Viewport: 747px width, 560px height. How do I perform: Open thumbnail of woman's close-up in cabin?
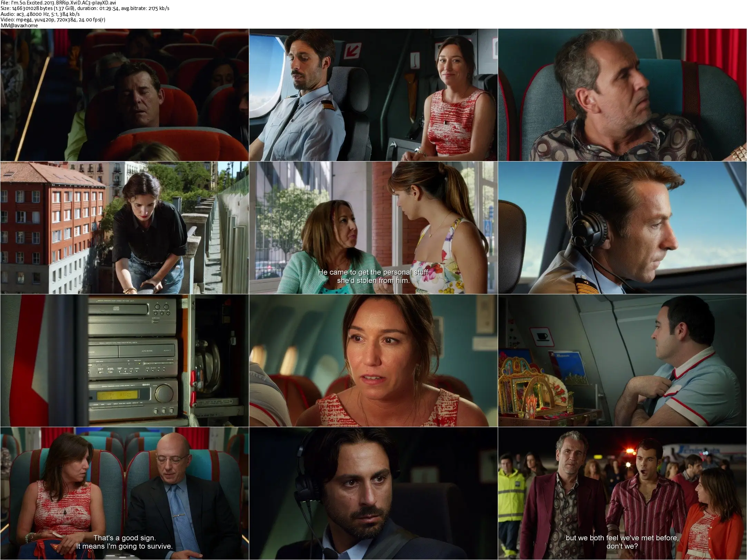coord(373,361)
